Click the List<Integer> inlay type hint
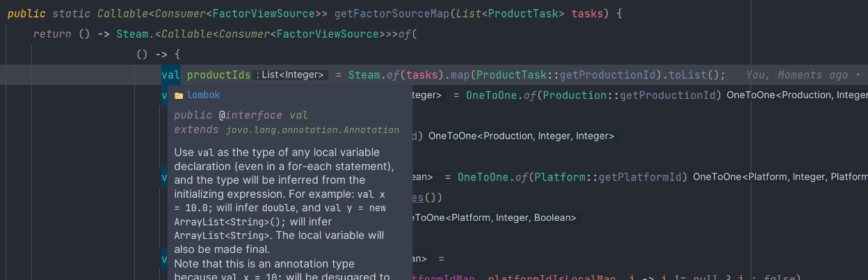The height and width of the screenshot is (280, 868). pos(291,75)
